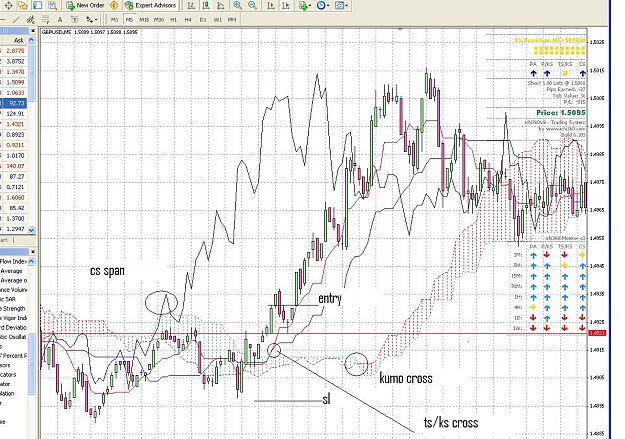
Task: Switch to line chart icon
Action: [x=220, y=6]
